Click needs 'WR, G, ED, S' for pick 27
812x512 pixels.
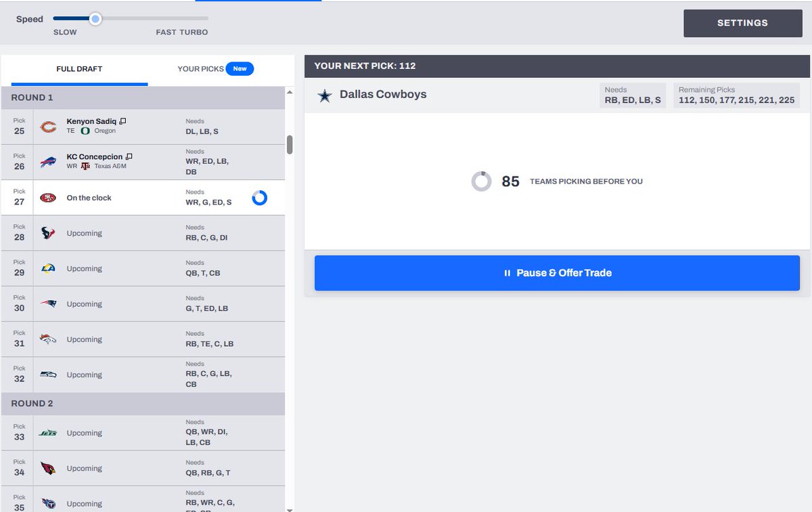point(208,202)
